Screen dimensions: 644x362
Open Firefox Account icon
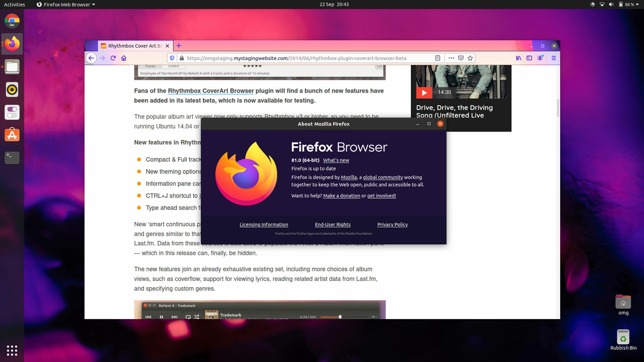tap(540, 58)
